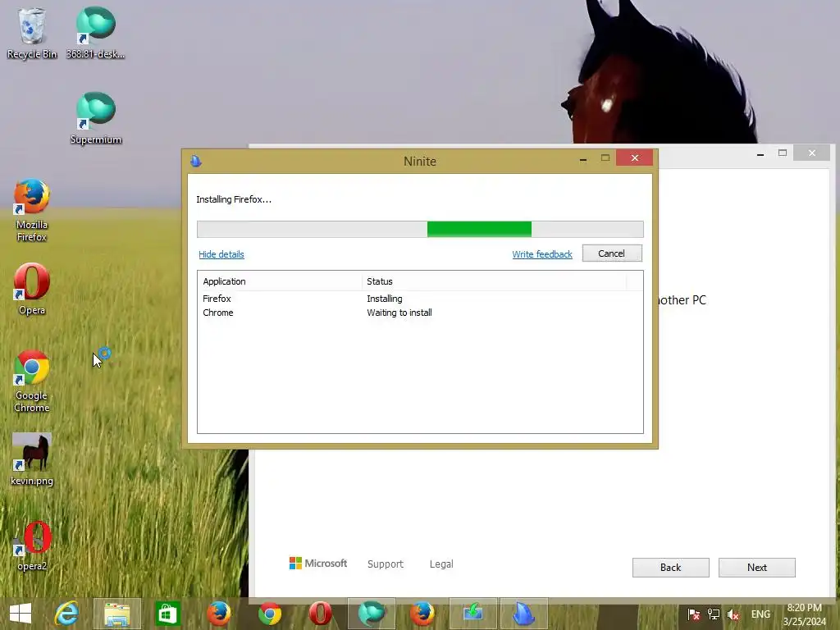Image resolution: width=840 pixels, height=630 pixels.
Task: Open the Opera desktop shortcut
Action: tap(32, 290)
